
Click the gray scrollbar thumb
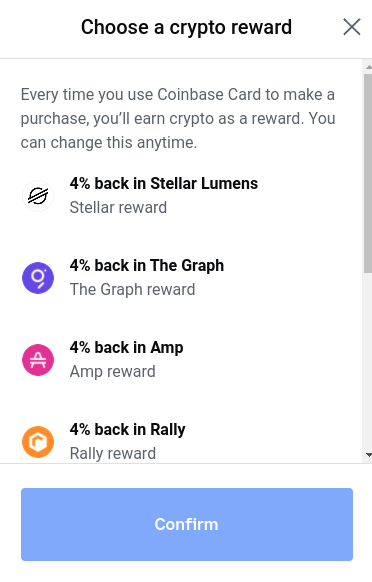pos(368,173)
